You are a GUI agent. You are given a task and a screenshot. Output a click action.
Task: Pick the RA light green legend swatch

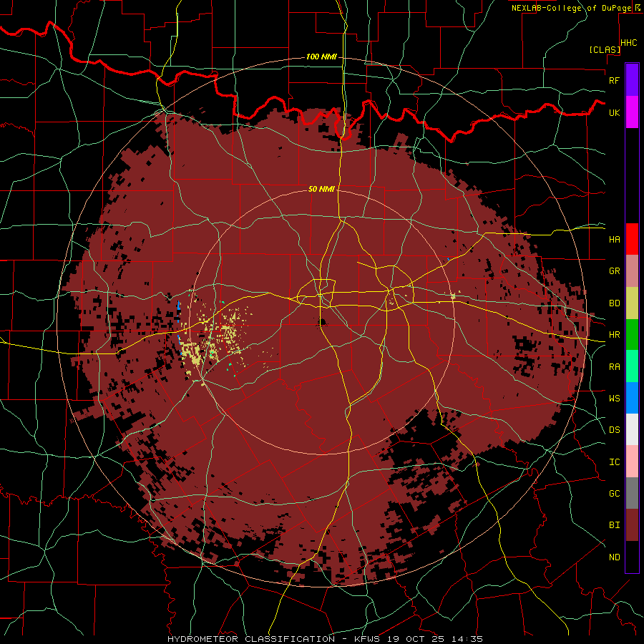point(632,366)
